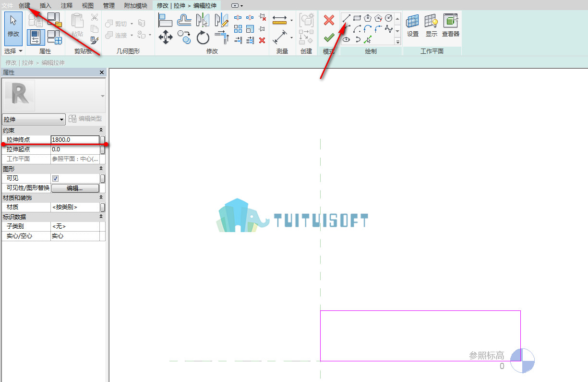Open the File (文件) menu
588x382 pixels.
[8, 5]
